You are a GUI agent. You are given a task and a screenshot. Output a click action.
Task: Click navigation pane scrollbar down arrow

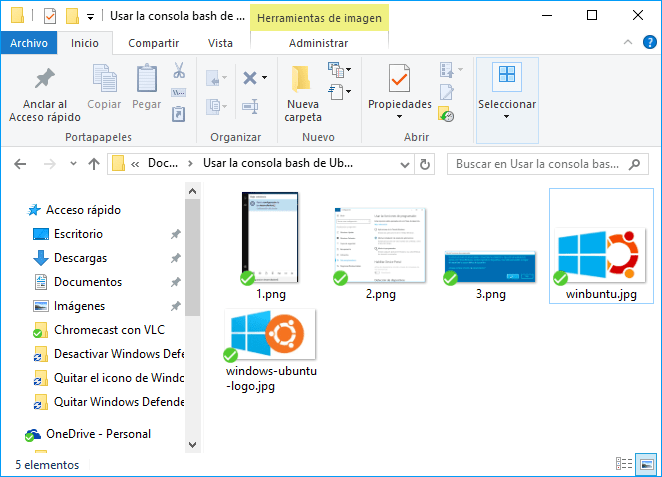point(193,444)
